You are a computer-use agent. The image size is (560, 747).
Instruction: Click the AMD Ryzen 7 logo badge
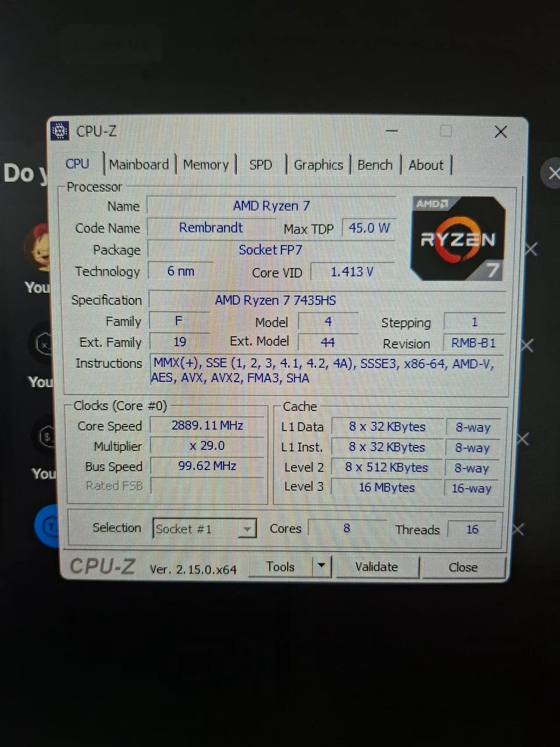pos(458,239)
